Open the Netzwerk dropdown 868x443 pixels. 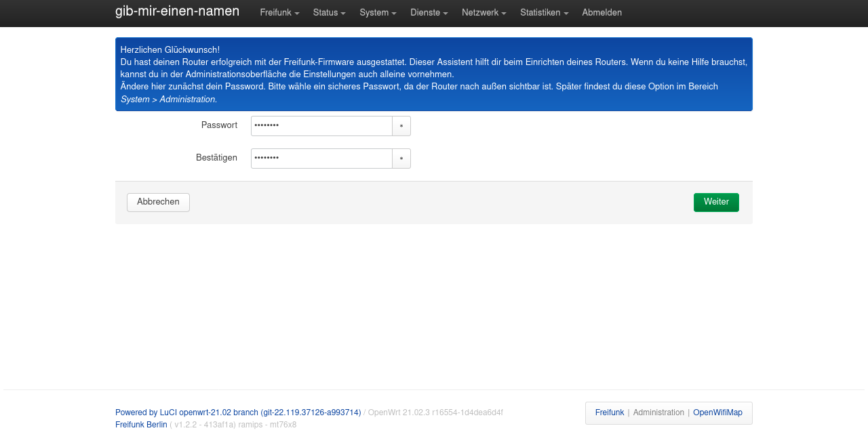pyautogui.click(x=484, y=13)
